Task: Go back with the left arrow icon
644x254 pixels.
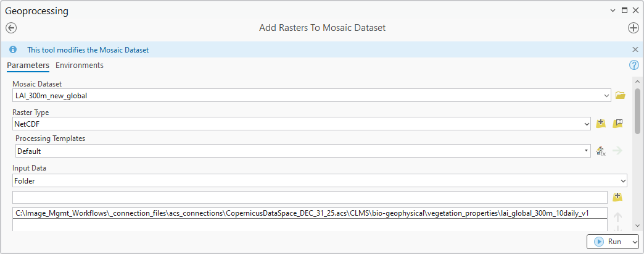Action: 11,28
